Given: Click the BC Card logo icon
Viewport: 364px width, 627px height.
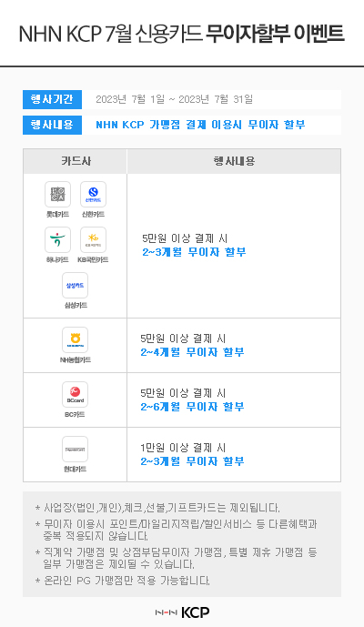Looking at the screenshot, I should pos(76,394).
